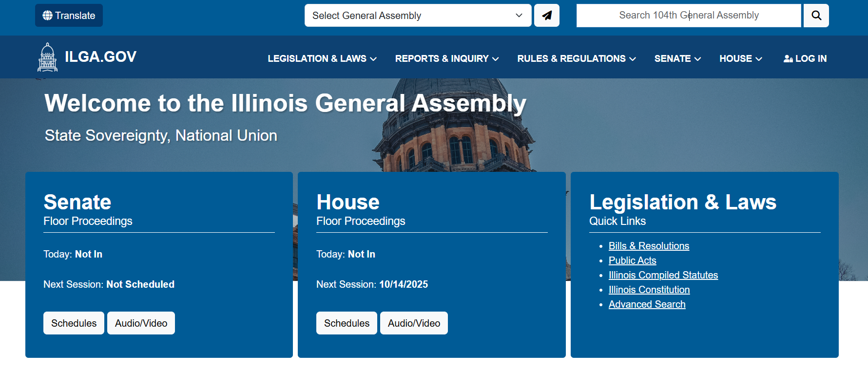The width and height of the screenshot is (868, 370).
Task: Click the 'Welcome to the Illinois General Assembly' heading
Action: tap(285, 104)
